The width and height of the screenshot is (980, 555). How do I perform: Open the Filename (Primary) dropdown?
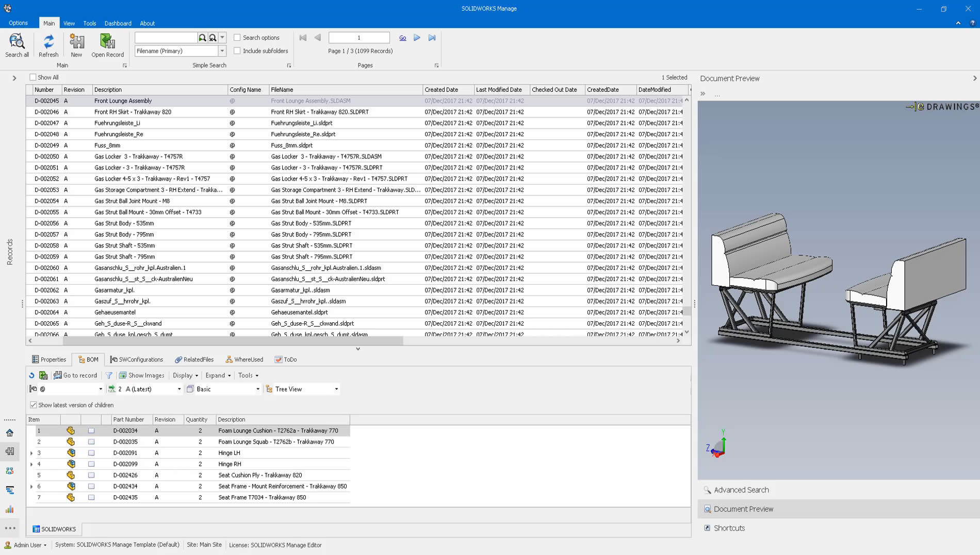click(x=222, y=51)
